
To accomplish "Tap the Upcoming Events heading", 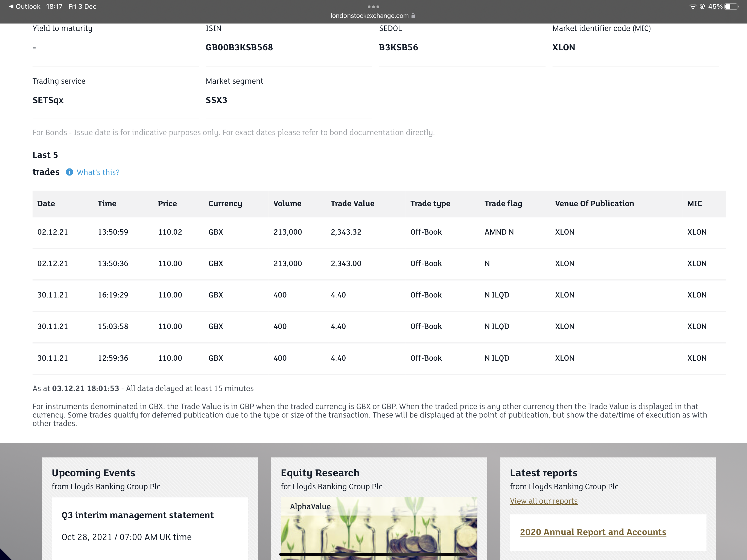I will coord(94,473).
